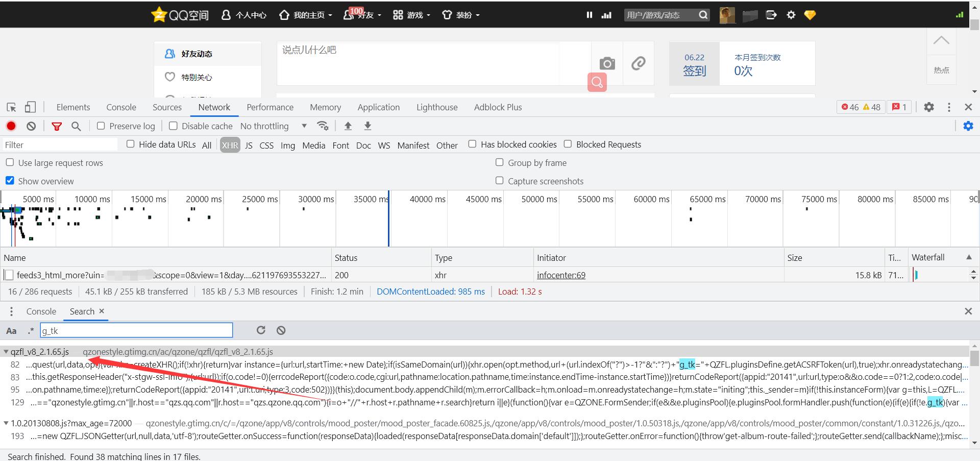Check Use large request rows

point(10,162)
